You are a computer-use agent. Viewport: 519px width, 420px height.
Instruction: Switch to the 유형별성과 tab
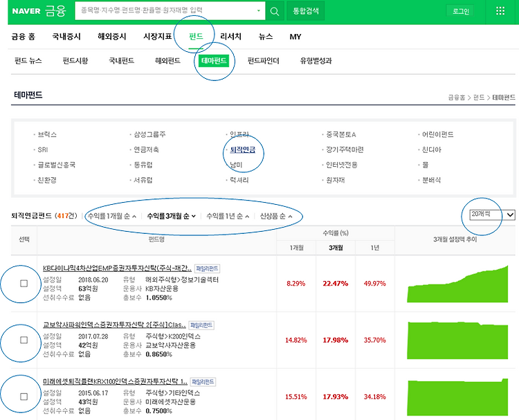point(316,61)
